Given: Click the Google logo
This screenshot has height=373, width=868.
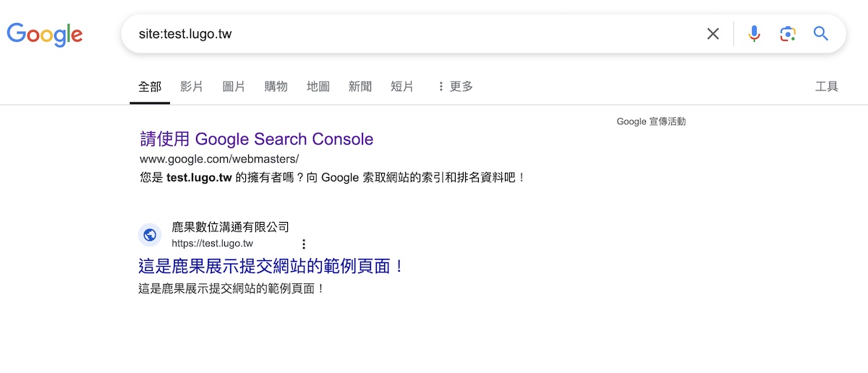Looking at the screenshot, I should pyautogui.click(x=45, y=34).
